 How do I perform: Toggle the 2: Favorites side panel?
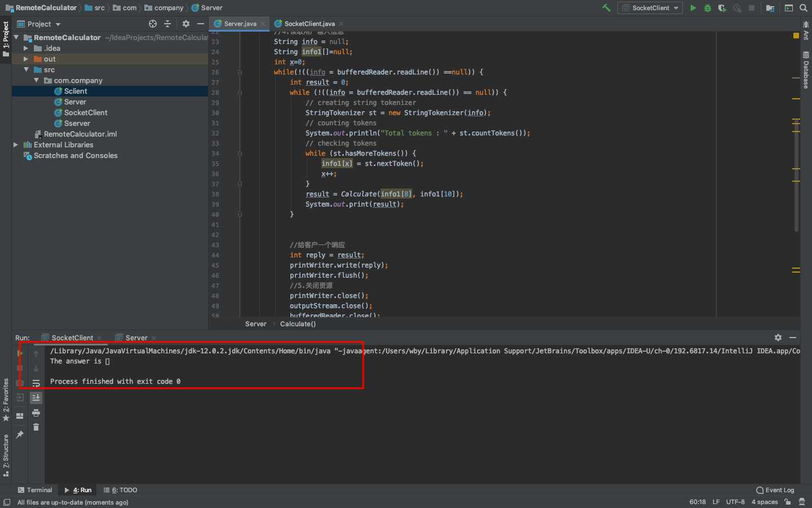click(x=6, y=400)
